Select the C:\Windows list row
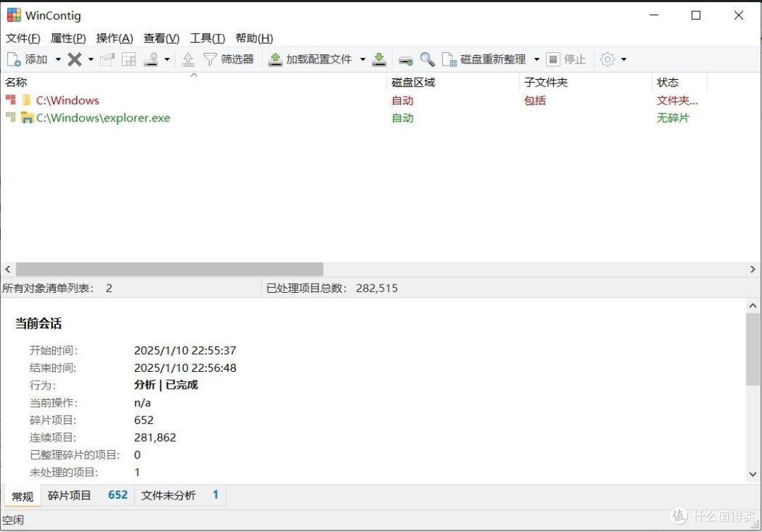This screenshot has width=762, height=532. [355, 100]
